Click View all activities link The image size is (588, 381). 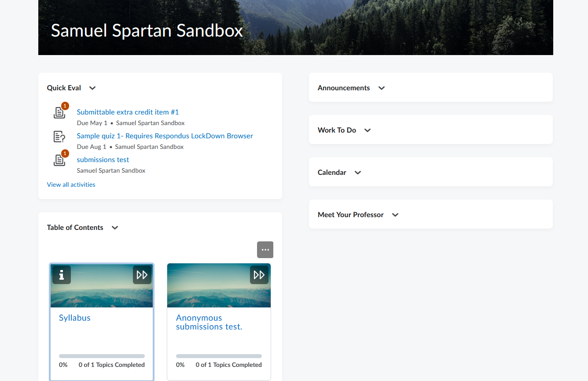point(71,185)
